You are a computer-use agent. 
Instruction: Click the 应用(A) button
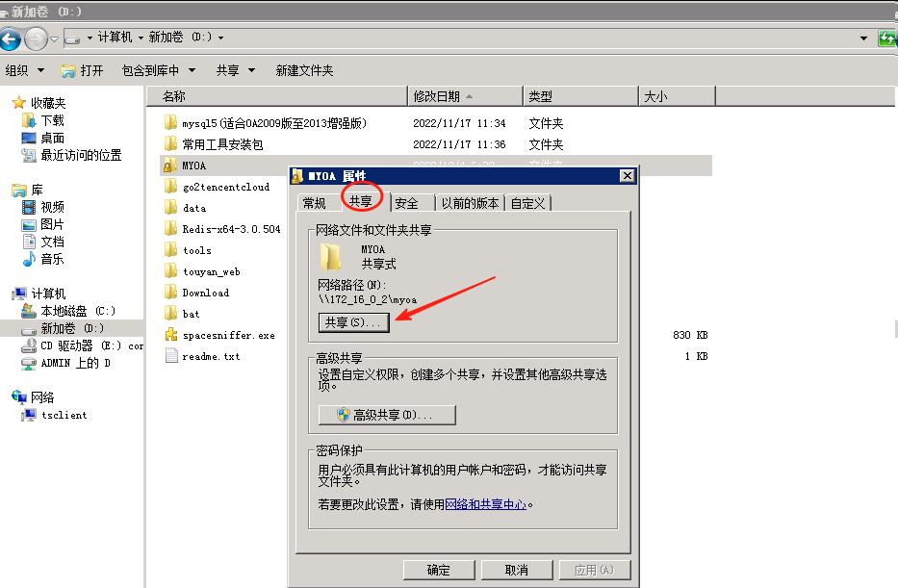(x=595, y=570)
